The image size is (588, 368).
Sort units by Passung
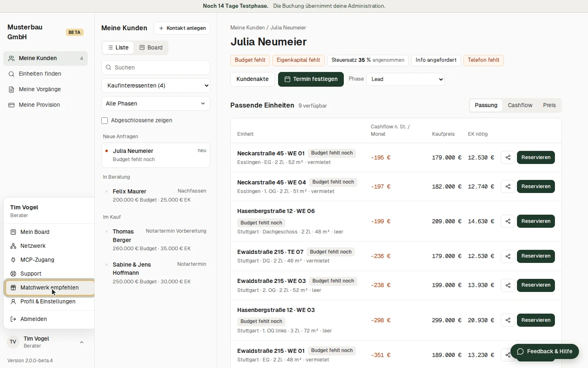pyautogui.click(x=486, y=105)
